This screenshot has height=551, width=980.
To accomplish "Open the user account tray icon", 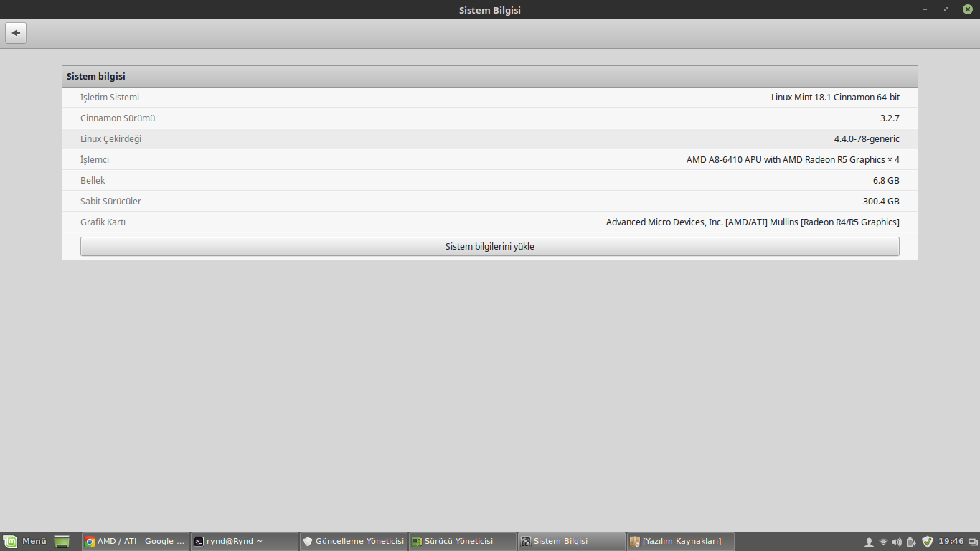I will tap(869, 542).
